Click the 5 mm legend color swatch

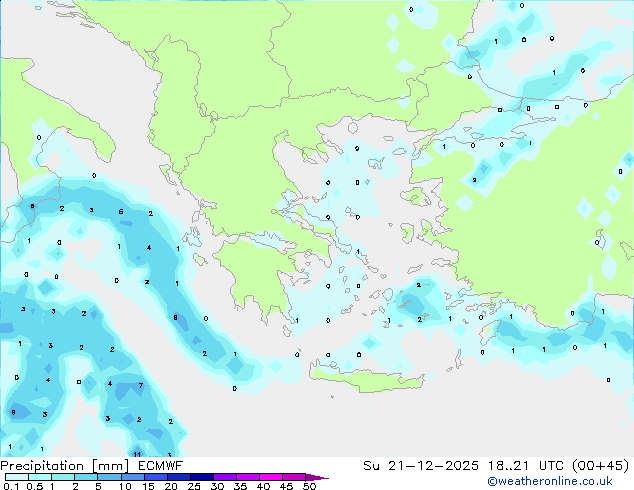(109, 477)
